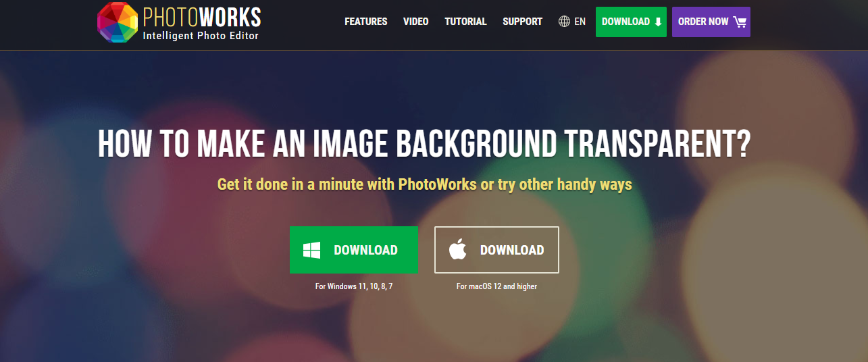Open the Support menu item
The height and width of the screenshot is (362, 868).
[522, 22]
